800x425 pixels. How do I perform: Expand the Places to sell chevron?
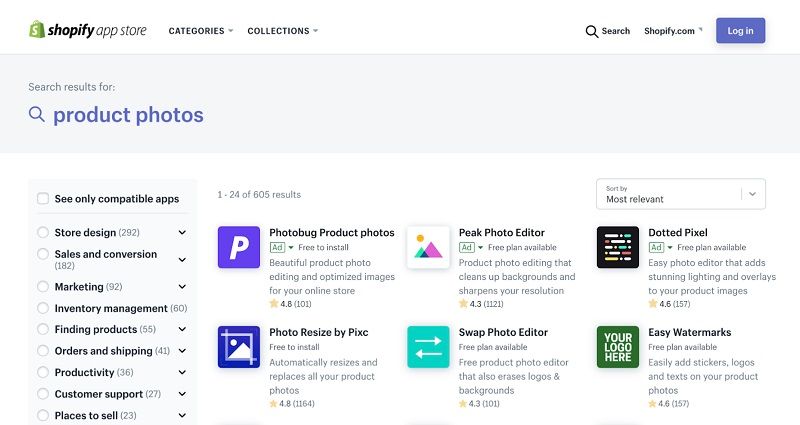tap(182, 415)
